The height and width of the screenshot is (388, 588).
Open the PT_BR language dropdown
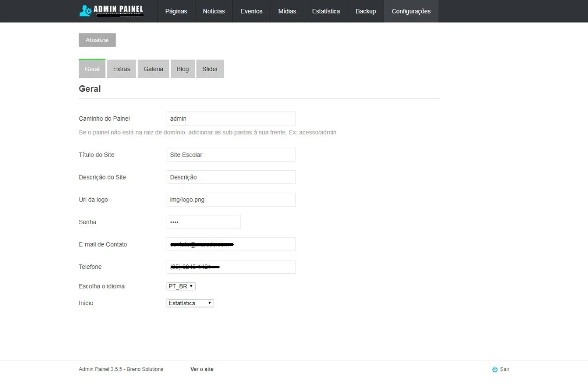[181, 286]
